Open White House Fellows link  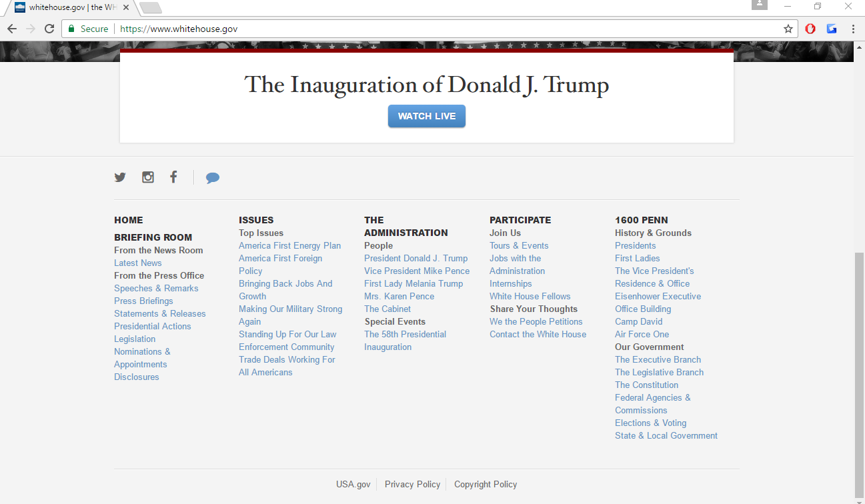coord(530,296)
